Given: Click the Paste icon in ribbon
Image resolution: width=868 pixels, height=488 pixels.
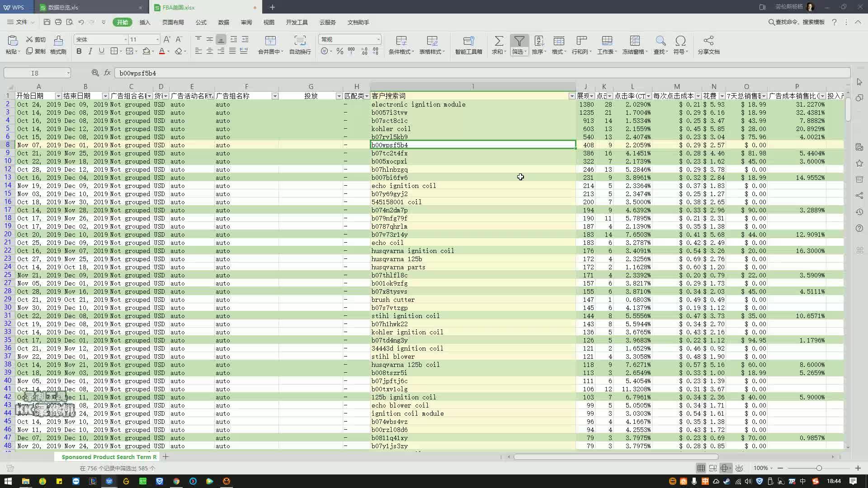Looking at the screenshot, I should pyautogui.click(x=12, y=42).
